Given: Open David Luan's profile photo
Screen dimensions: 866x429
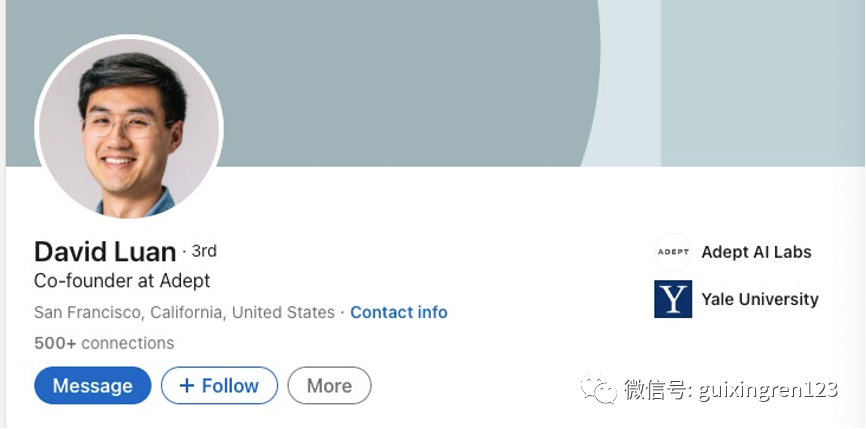Looking at the screenshot, I should coord(129,129).
